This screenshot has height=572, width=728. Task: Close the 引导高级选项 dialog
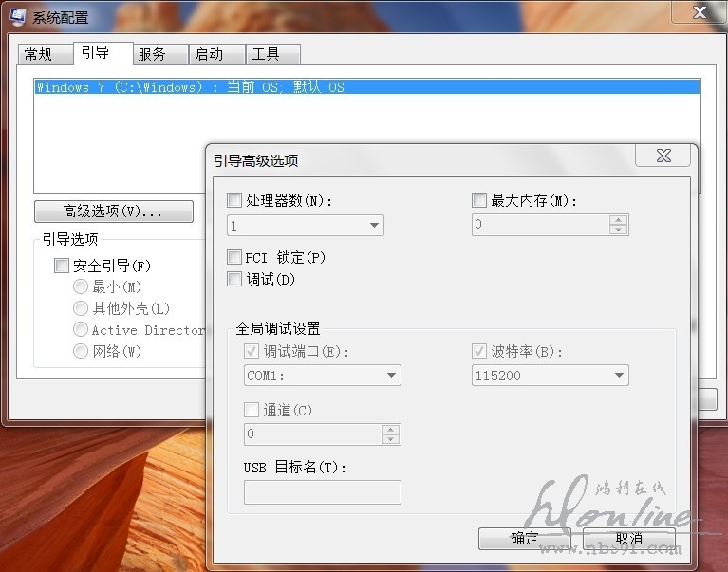[x=663, y=156]
